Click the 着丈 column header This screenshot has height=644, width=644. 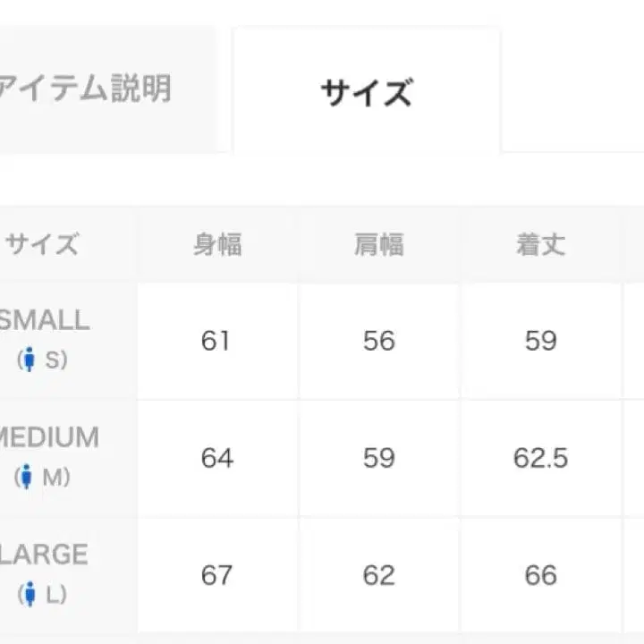pyautogui.click(x=540, y=244)
